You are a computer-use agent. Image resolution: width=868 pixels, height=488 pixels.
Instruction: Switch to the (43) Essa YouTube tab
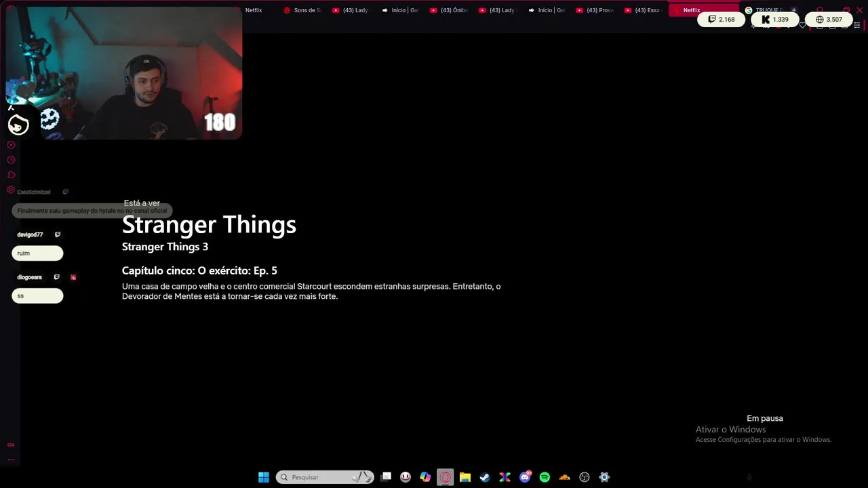coord(644,10)
